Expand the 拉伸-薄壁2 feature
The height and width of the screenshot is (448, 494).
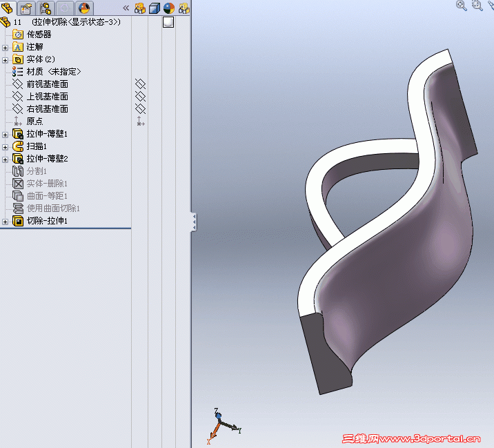pos(5,159)
